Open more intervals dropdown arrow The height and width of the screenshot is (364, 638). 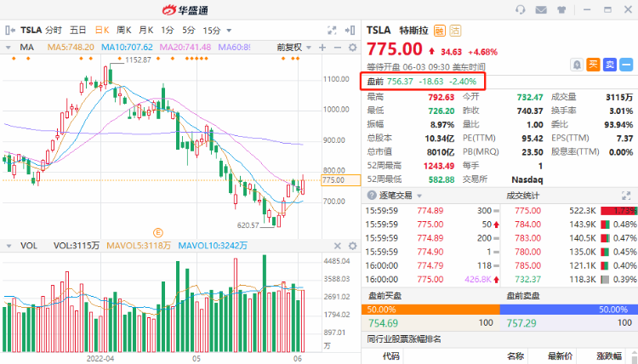tap(229, 31)
